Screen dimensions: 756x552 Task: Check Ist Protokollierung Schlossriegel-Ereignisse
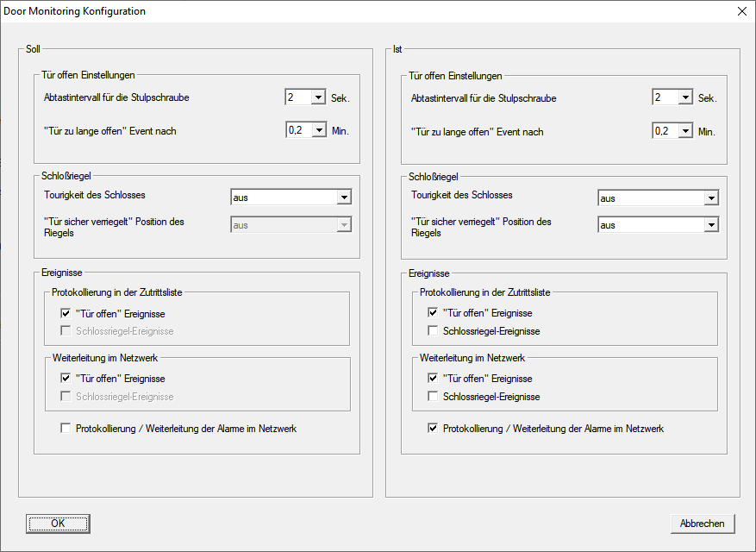pos(434,331)
